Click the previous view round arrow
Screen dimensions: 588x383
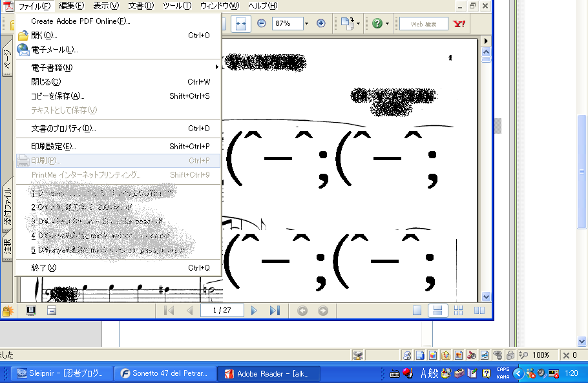[x=302, y=311]
